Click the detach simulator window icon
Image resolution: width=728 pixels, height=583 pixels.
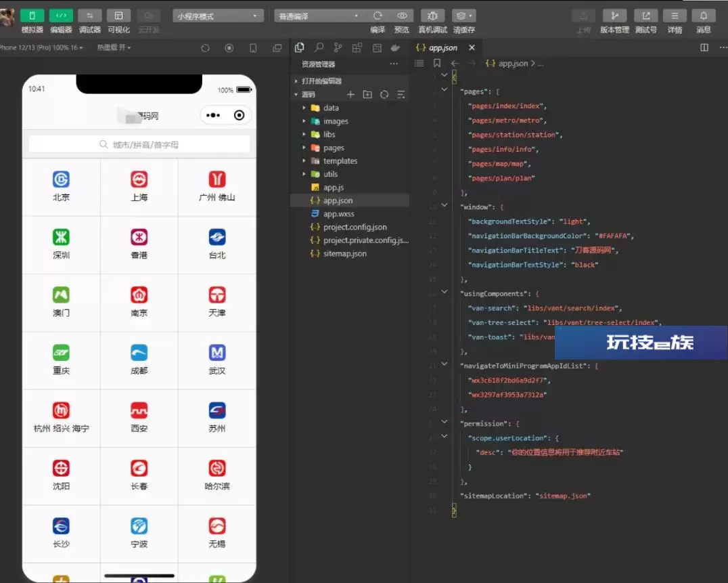[x=277, y=48]
